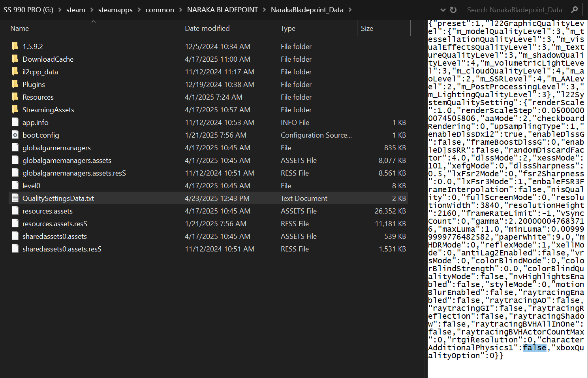Sort by the Type column header
Viewport: 588px width, 378px height.
point(288,28)
